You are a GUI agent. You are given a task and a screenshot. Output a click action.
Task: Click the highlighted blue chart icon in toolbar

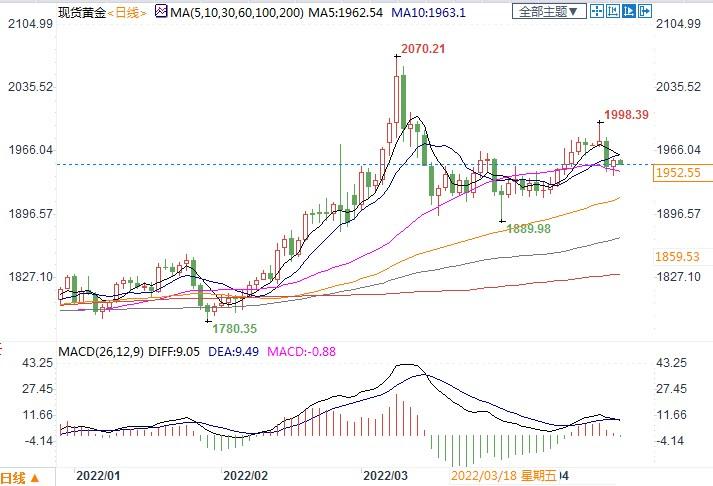629,12
